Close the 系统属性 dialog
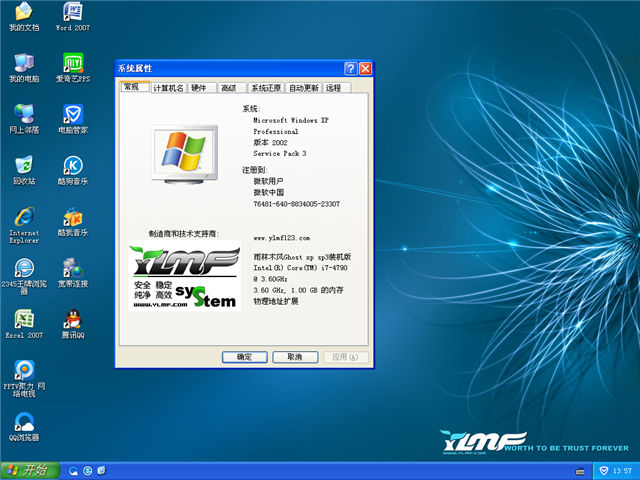This screenshot has height=480, width=640. coord(365,69)
